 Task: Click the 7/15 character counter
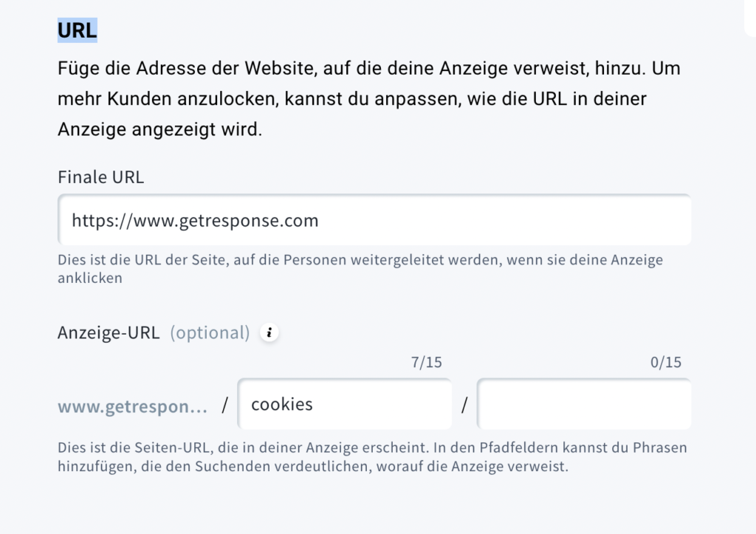click(426, 362)
